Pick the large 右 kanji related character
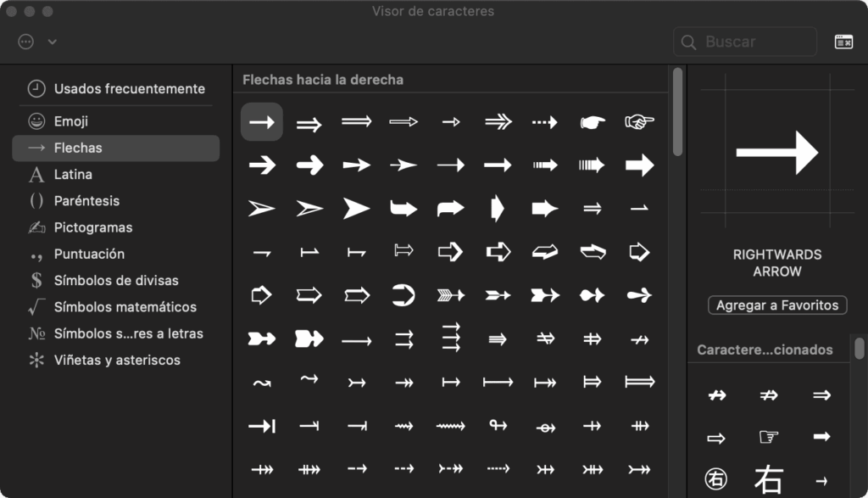This screenshot has height=498, width=868. pyautogui.click(x=769, y=479)
